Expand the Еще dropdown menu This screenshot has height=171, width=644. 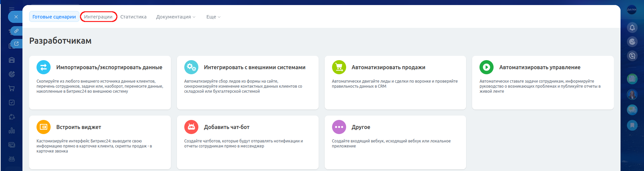pyautogui.click(x=213, y=17)
